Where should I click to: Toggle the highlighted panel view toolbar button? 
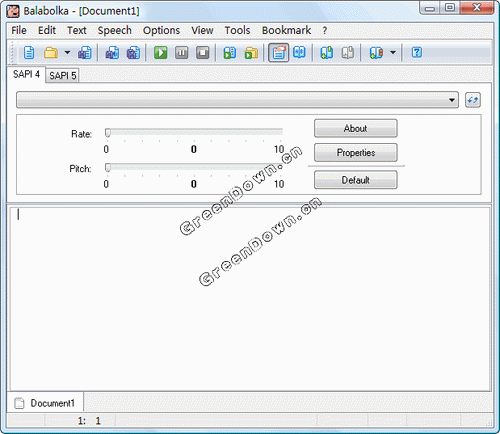click(x=279, y=53)
